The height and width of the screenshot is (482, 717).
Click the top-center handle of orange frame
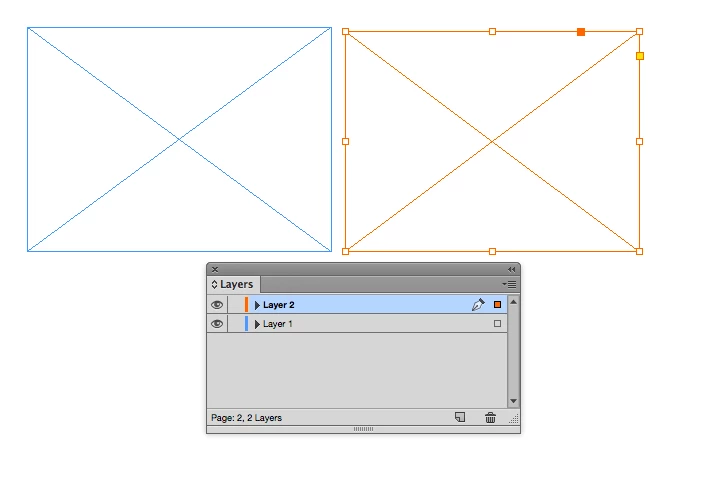(492, 32)
